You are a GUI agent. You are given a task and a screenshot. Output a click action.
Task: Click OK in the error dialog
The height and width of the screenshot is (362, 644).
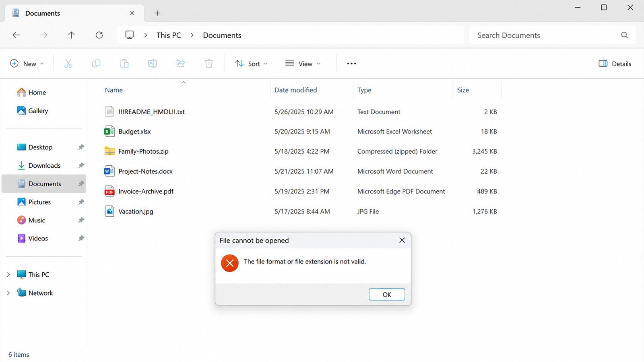[x=387, y=294]
